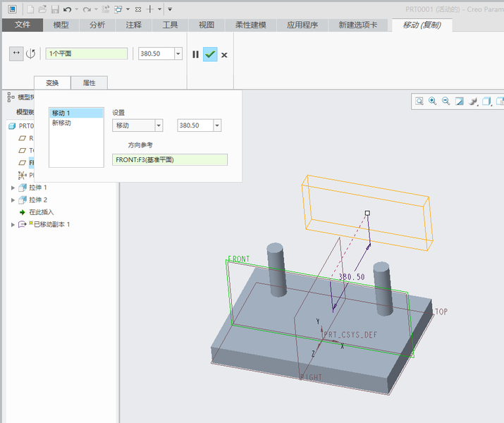Click the rendering style icon in graphics toolbar

[473, 102]
